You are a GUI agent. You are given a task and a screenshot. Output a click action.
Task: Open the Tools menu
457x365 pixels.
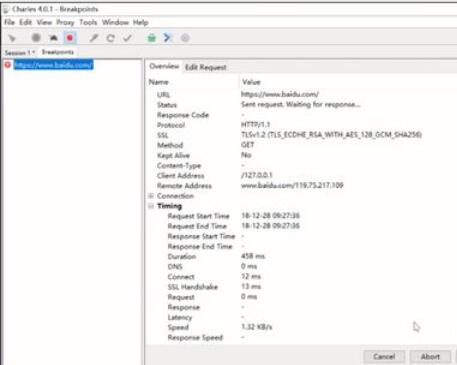pyautogui.click(x=88, y=22)
